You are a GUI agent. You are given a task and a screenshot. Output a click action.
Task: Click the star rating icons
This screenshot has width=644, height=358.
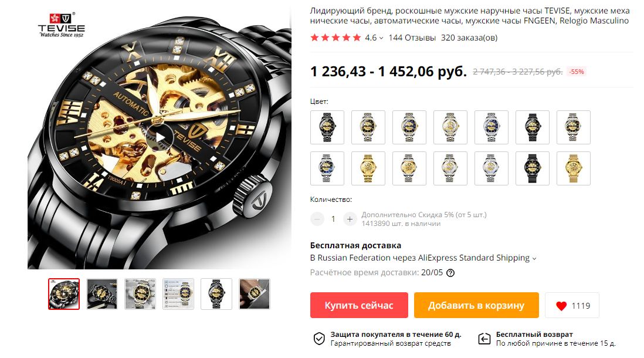(x=335, y=38)
